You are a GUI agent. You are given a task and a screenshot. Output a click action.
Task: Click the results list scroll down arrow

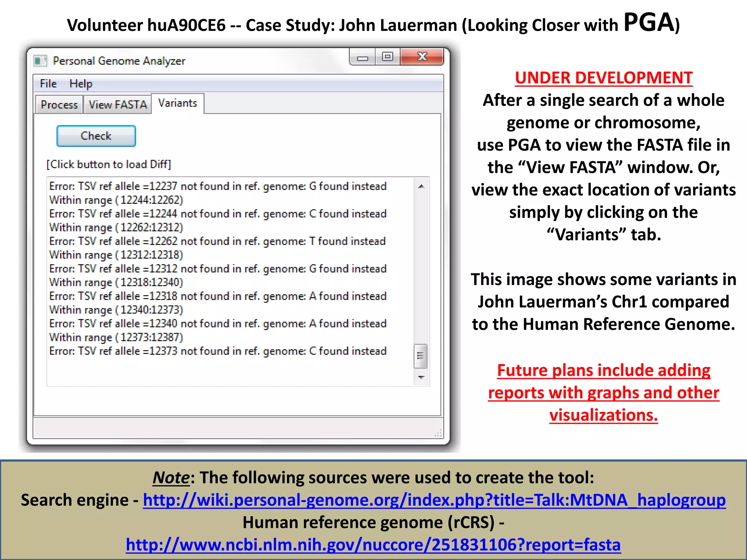pos(421,377)
